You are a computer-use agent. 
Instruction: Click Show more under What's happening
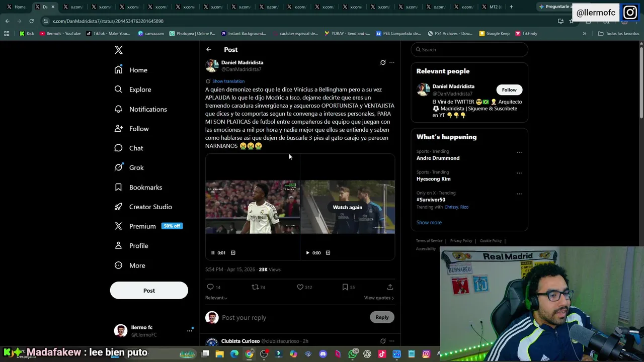(x=429, y=222)
